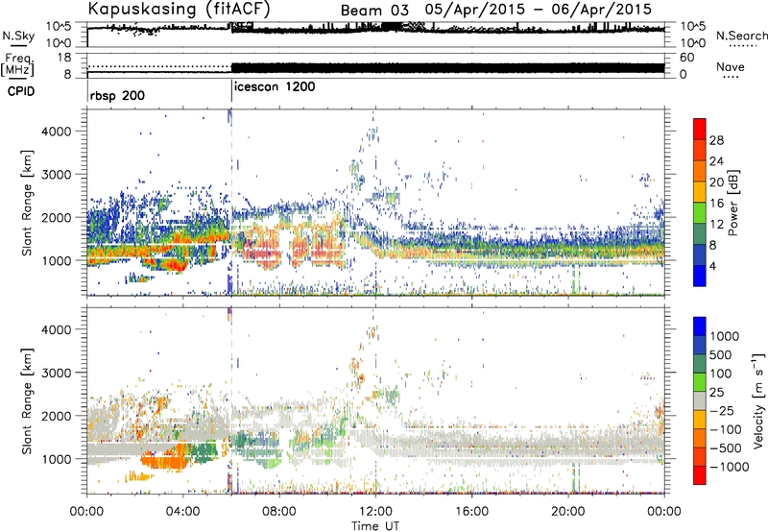
Task: Click the date range "05/Apr/2015 - 06/Apr/2015"
Action: click(x=539, y=10)
